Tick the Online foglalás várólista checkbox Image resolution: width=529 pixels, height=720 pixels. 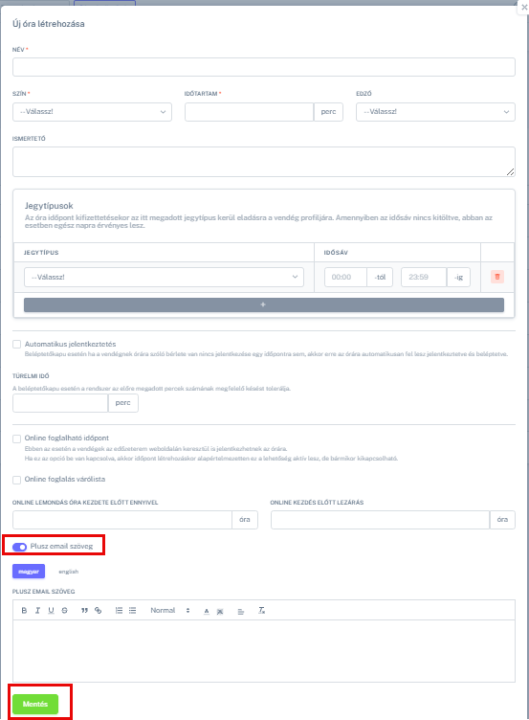tap(17, 479)
